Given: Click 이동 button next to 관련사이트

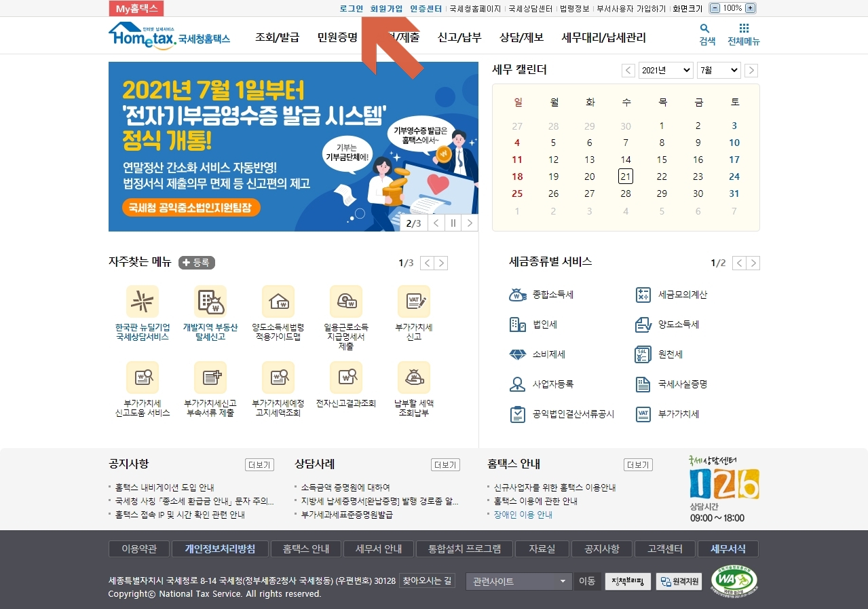Looking at the screenshot, I should pyautogui.click(x=586, y=582).
